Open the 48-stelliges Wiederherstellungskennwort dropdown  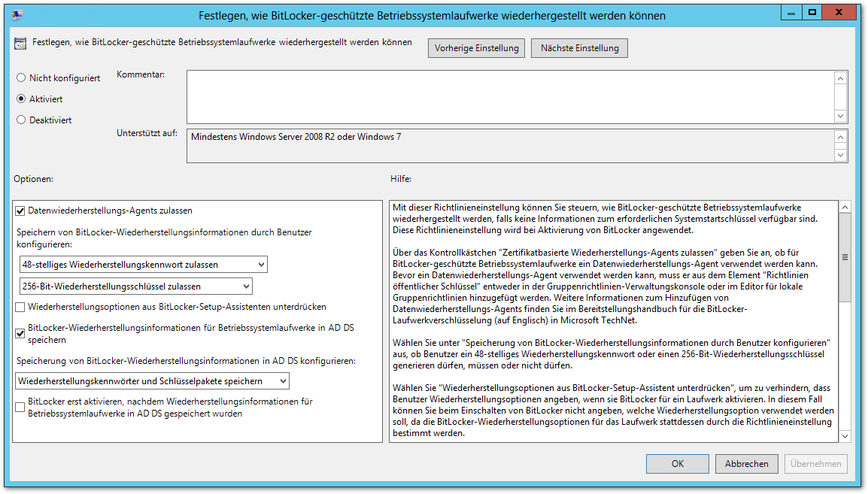(260, 264)
